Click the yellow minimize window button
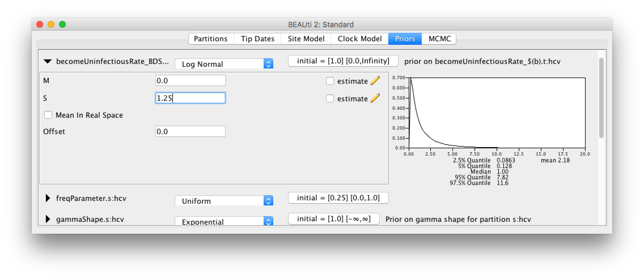Image resolution: width=644 pixels, height=279 pixels. [x=51, y=24]
